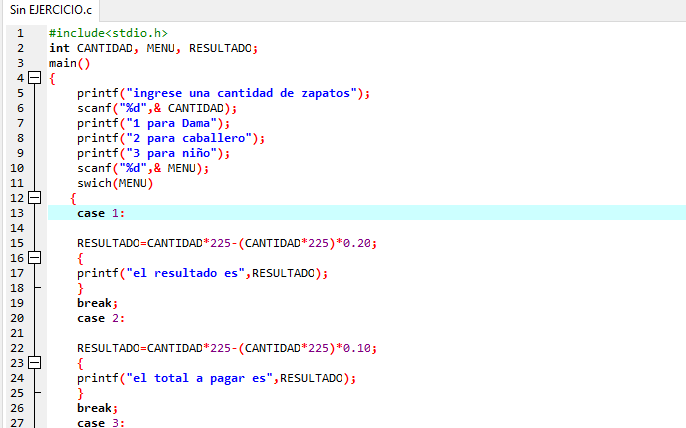The image size is (686, 428).
Task: Click break; on line 19
Action: (x=98, y=303)
